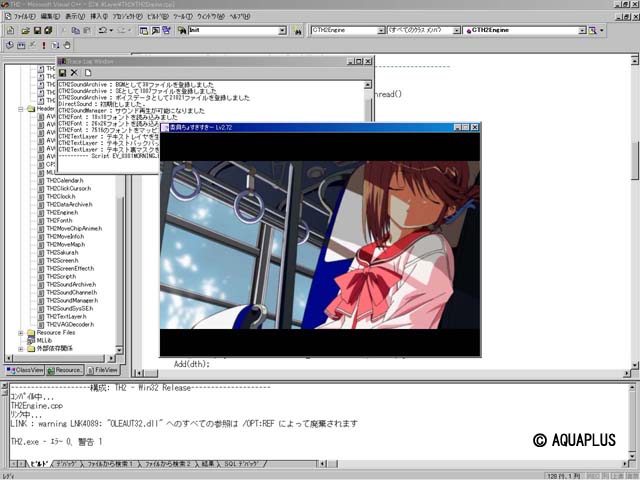Viewport: 640px width, 480px height.
Task: Toggle the Output window icon
Action: click(x=155, y=31)
